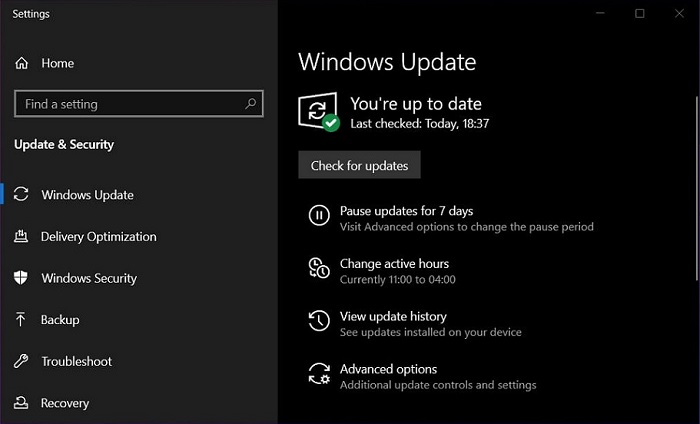The width and height of the screenshot is (700, 424).
Task: Click the pause updates circle icon
Action: 319,215
